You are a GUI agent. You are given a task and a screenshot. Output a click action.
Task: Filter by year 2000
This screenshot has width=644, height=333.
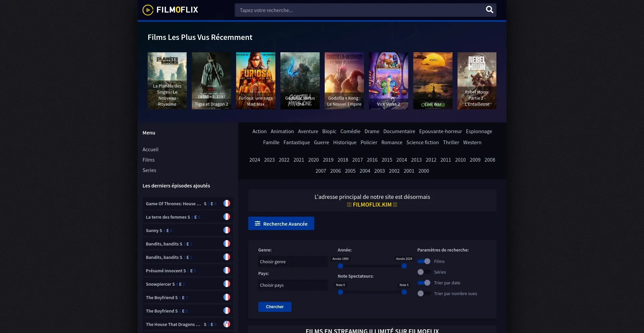(424, 171)
